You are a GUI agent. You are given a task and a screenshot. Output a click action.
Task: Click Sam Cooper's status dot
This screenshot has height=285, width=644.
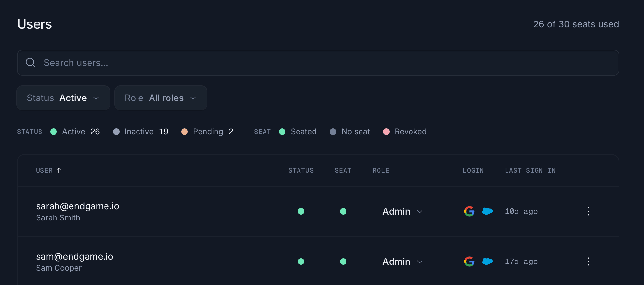pos(301,262)
